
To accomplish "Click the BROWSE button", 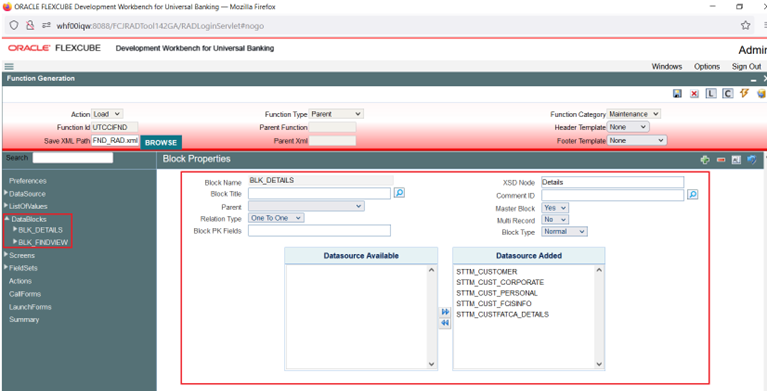I will [161, 142].
